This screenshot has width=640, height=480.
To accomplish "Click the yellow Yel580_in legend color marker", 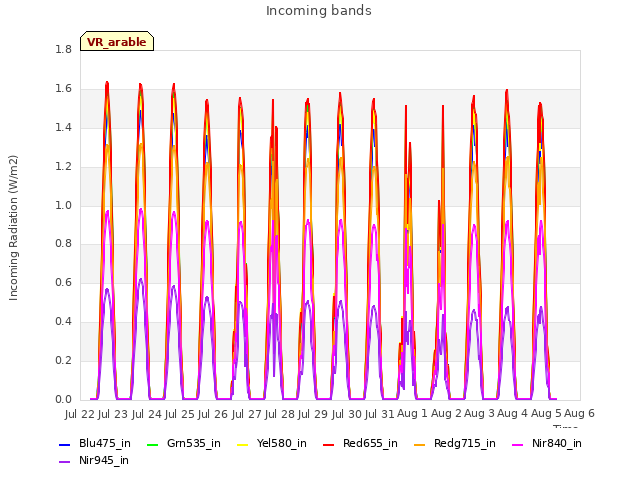I will [242, 444].
